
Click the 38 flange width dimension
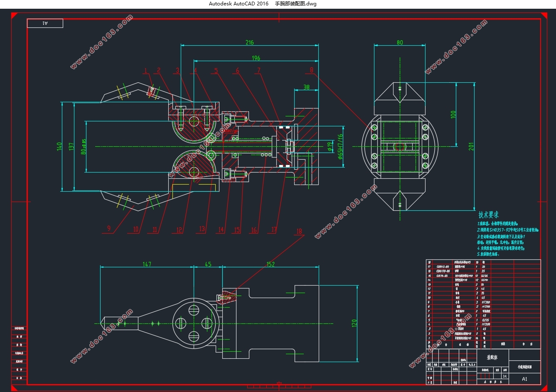(x=306, y=87)
